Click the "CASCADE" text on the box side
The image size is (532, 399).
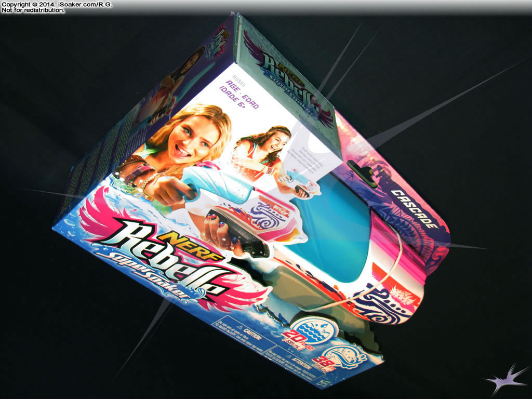click(413, 209)
